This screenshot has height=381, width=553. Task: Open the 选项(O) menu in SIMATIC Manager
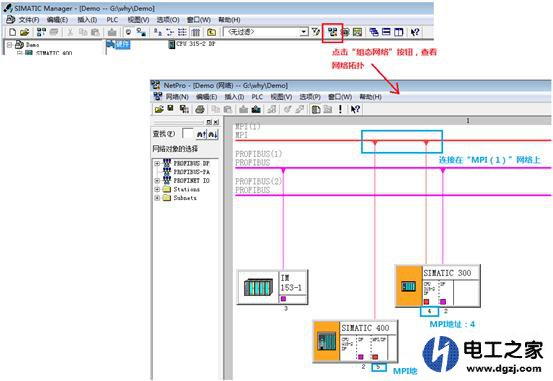point(168,20)
